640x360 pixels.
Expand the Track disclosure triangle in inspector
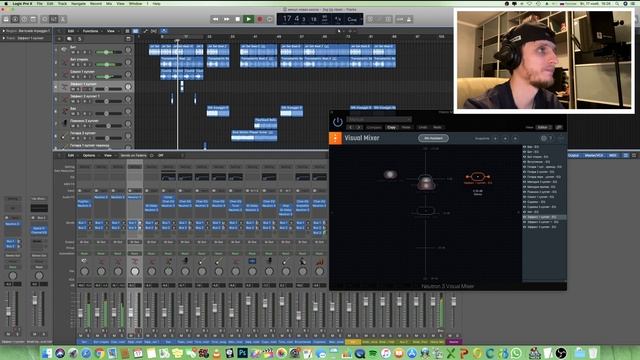click(4, 38)
